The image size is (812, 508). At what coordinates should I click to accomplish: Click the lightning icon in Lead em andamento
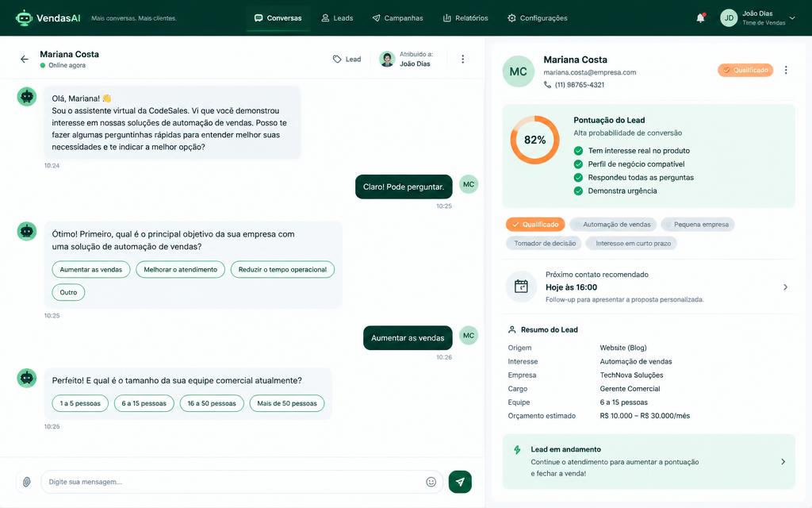(517, 449)
